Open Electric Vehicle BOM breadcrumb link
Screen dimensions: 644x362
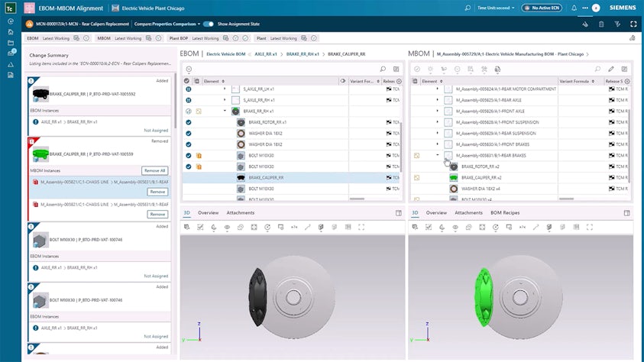225,53
